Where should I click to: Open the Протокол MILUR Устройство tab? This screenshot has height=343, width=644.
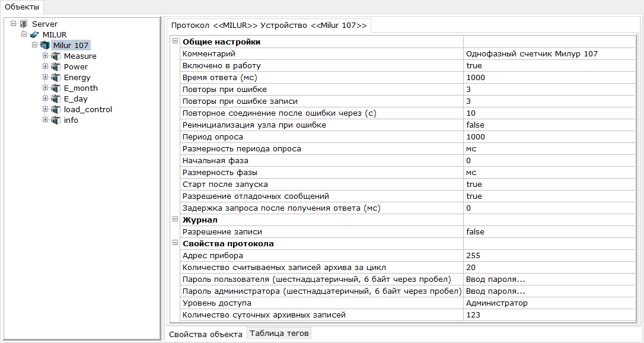click(x=269, y=26)
